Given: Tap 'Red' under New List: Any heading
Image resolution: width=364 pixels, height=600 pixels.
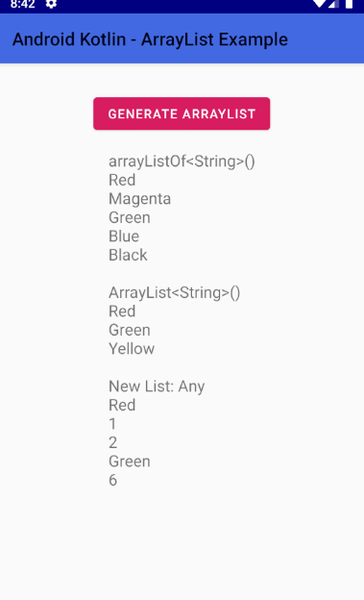Looking at the screenshot, I should (x=122, y=405).
